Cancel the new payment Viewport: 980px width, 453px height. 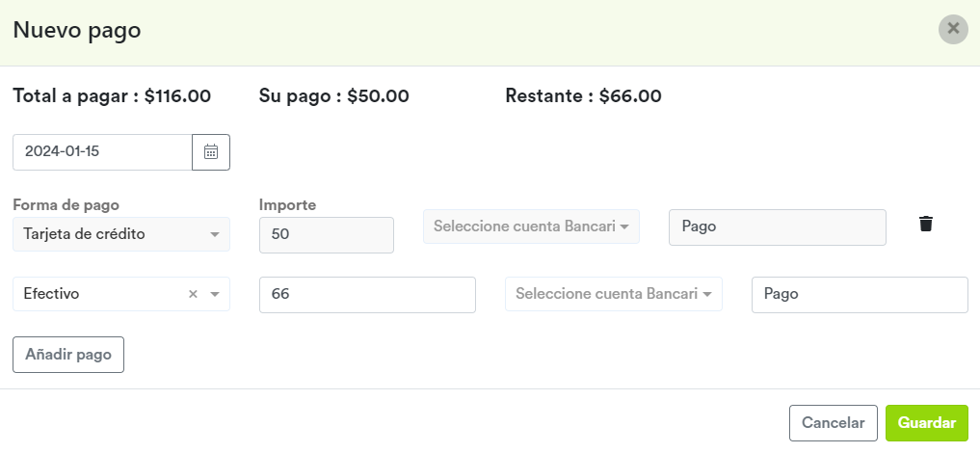(x=834, y=423)
